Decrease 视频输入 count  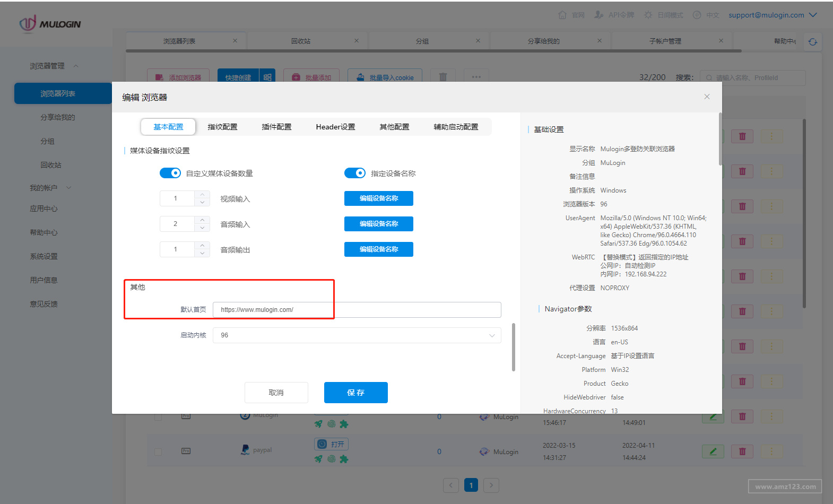tap(202, 202)
